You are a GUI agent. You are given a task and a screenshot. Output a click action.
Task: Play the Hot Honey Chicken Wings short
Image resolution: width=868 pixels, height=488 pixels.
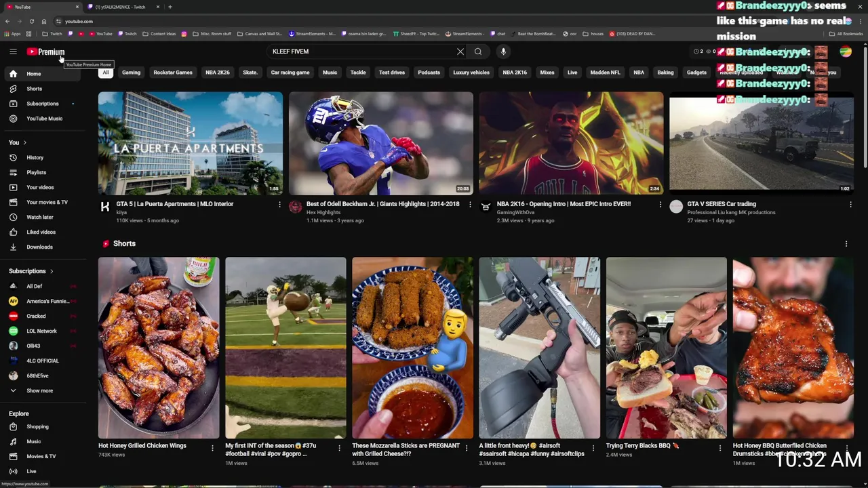coord(159,348)
